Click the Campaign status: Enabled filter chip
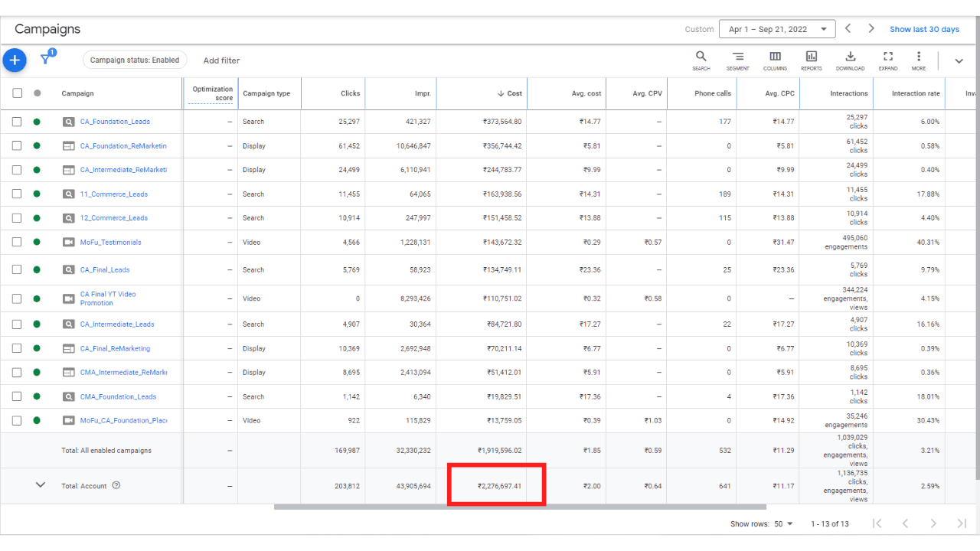Screen dimensions: 980x551 pyautogui.click(x=135, y=60)
